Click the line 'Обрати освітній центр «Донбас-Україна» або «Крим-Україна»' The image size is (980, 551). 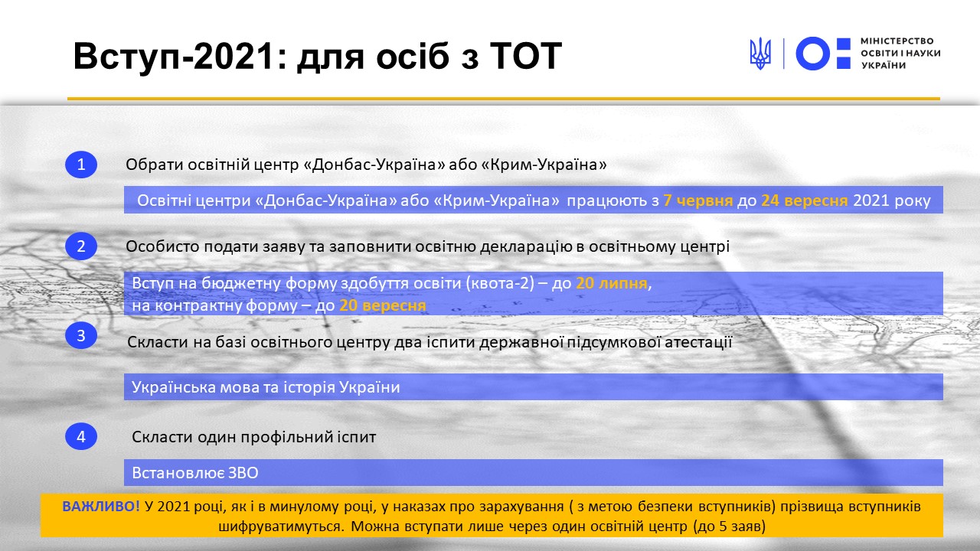click(x=366, y=165)
